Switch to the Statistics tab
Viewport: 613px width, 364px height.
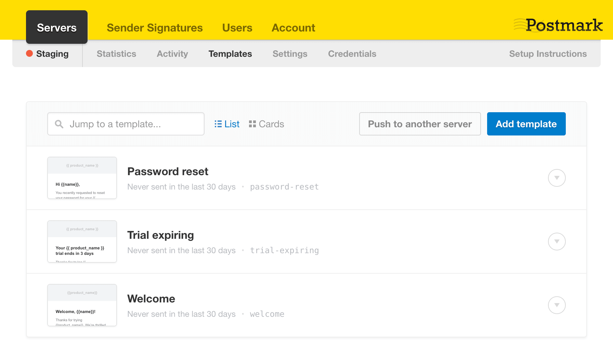(x=116, y=54)
